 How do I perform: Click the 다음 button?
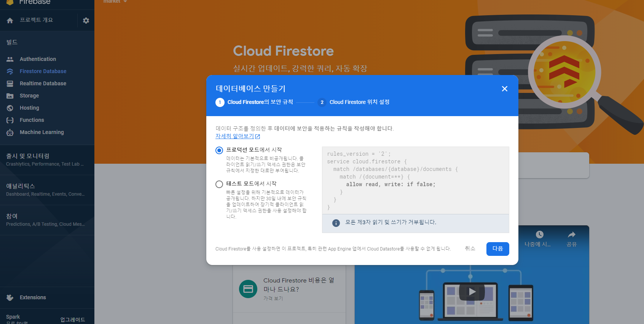point(498,249)
